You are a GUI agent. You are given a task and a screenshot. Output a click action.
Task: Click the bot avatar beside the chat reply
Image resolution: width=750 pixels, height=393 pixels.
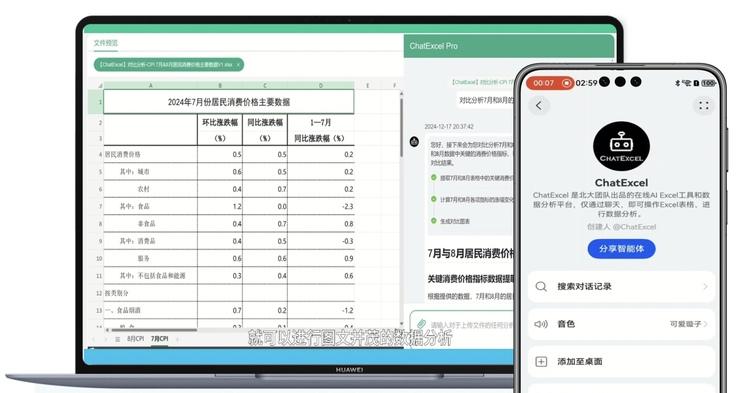[414, 142]
